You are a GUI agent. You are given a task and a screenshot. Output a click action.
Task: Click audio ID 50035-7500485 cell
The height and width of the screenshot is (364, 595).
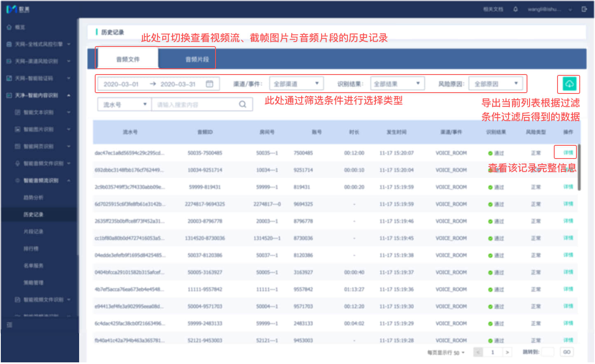[x=205, y=153]
